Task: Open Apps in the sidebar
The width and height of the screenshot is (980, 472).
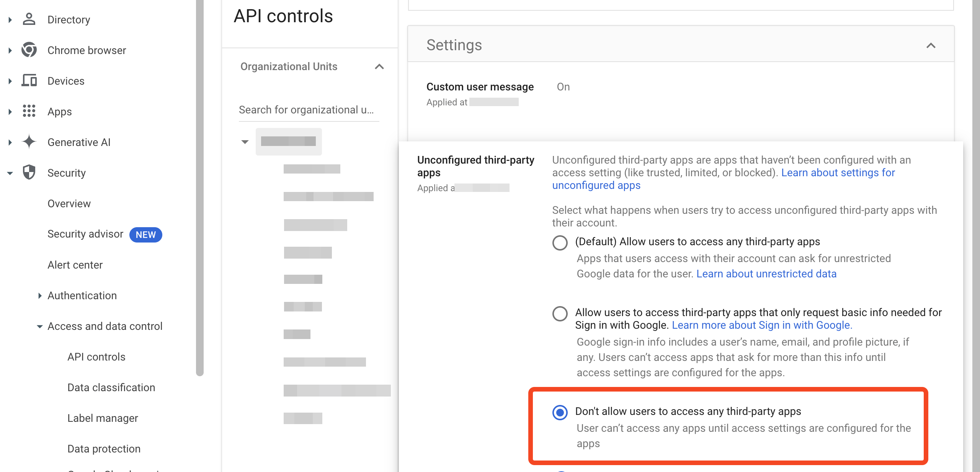Action: click(x=60, y=111)
